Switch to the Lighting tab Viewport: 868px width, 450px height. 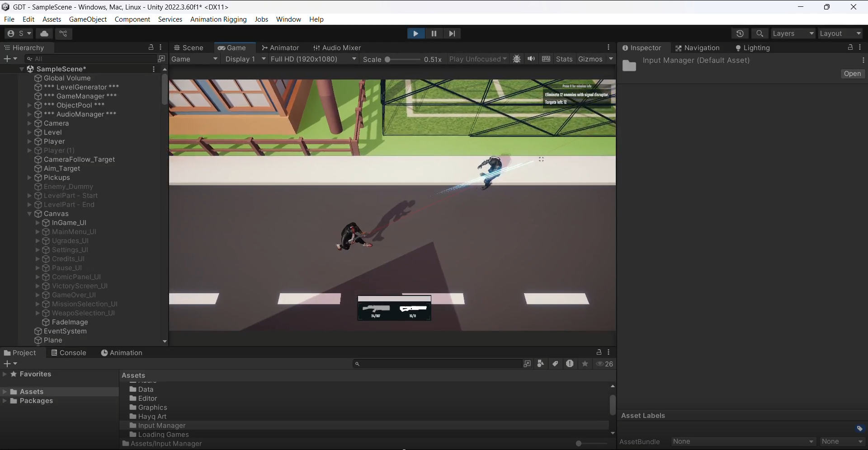click(x=753, y=48)
